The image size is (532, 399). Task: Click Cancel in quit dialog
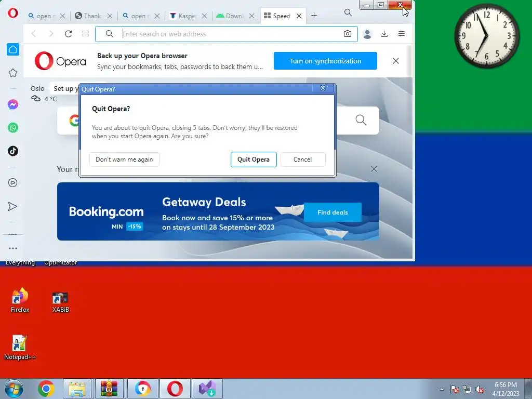click(303, 159)
